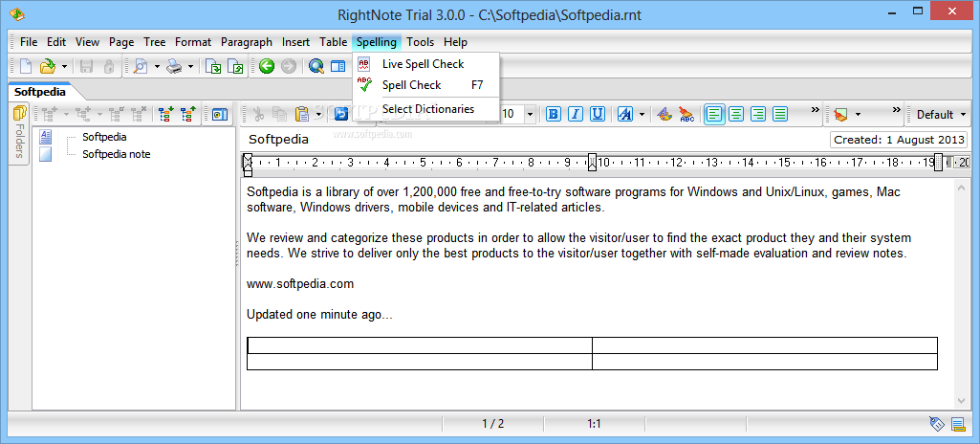Viewport: 980px width, 444px height.
Task: Toggle bold formatting
Action: click(554, 114)
